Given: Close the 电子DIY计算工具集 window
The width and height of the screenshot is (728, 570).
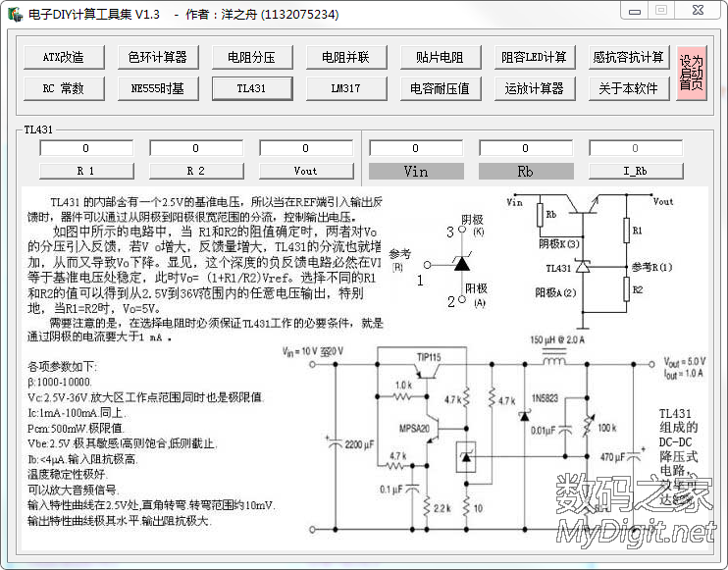Looking at the screenshot, I should coord(698,10).
